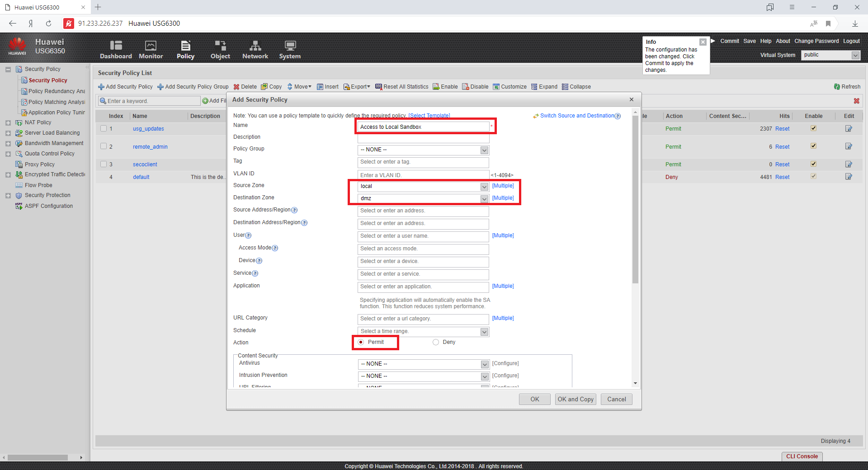Click the Huawei logo

17,47
